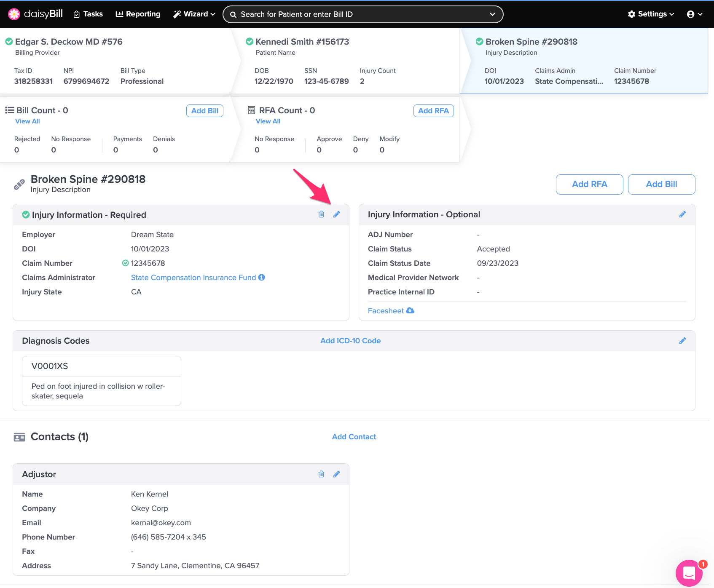Edit the Adjustor contact details
The width and height of the screenshot is (714, 588).
point(336,474)
